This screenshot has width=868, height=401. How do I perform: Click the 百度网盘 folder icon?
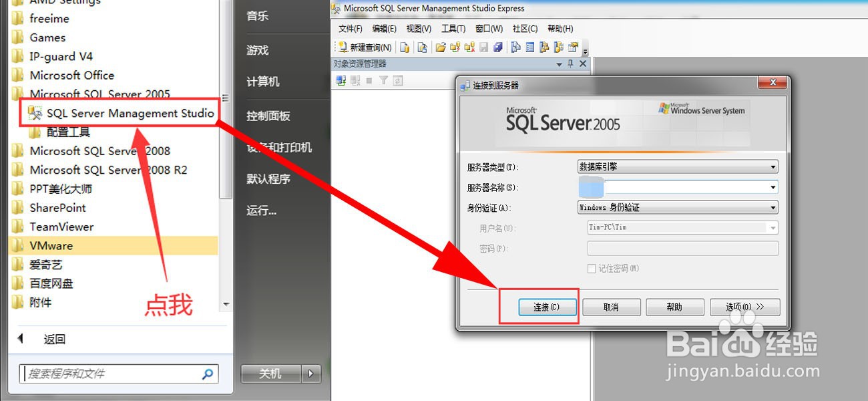pos(17,283)
